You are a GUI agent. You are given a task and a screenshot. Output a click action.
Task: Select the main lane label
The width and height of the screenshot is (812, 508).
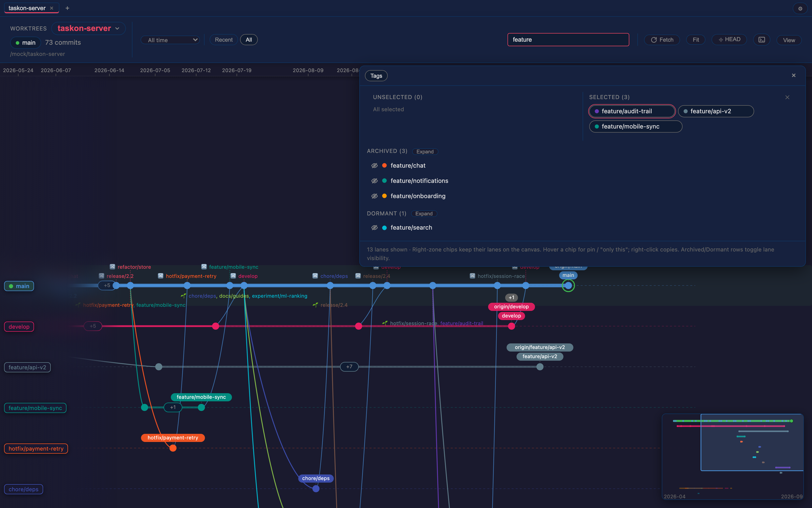19,286
